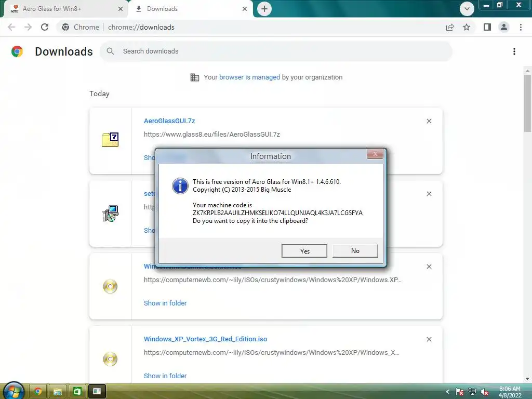Open File Explorer from taskbar
Viewport: 532px width, 399px height.
57,391
